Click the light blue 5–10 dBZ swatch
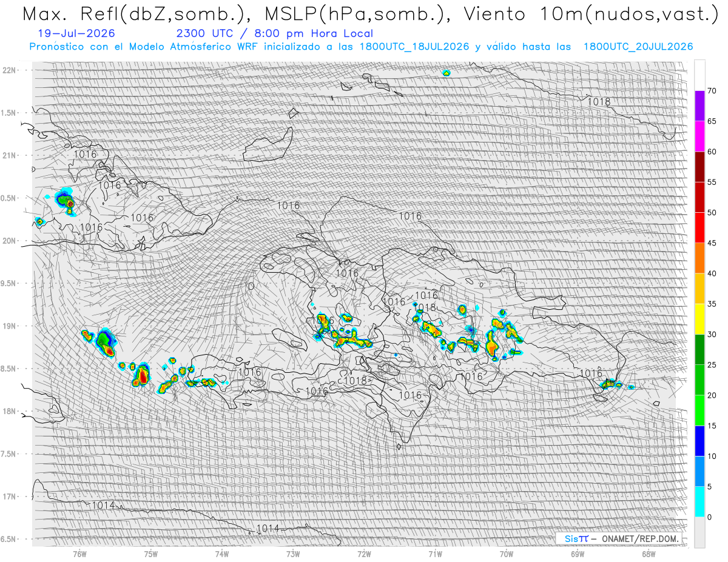This screenshot has width=728, height=562. (699, 472)
